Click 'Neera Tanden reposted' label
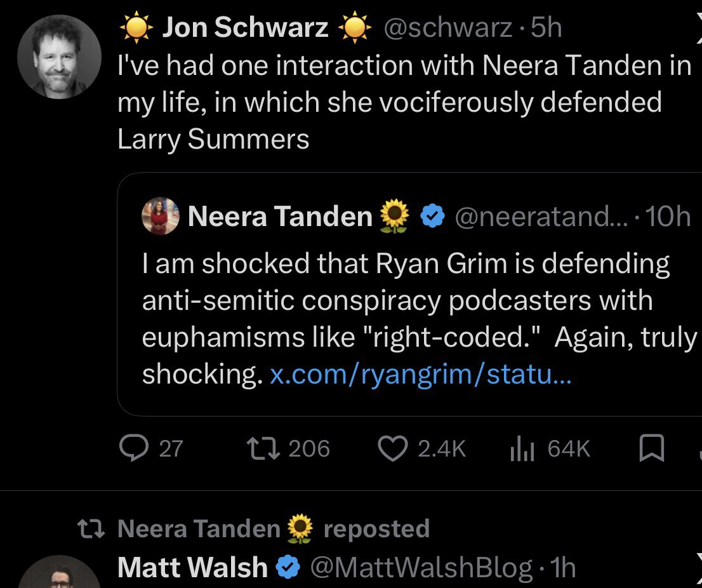Image resolution: width=702 pixels, height=588 pixels. (x=273, y=529)
